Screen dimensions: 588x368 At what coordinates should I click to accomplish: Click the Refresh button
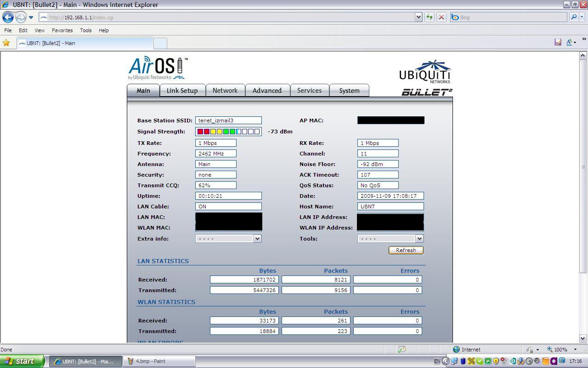coord(406,250)
